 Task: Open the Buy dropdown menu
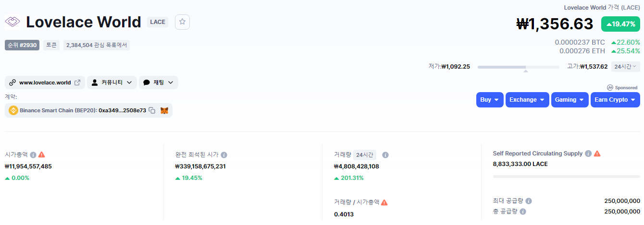[x=490, y=100]
